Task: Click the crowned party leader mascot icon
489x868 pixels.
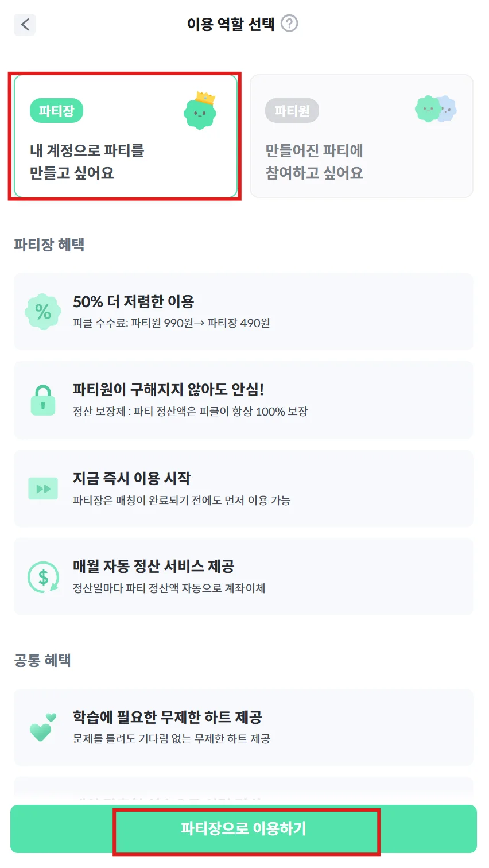Action: [200, 111]
